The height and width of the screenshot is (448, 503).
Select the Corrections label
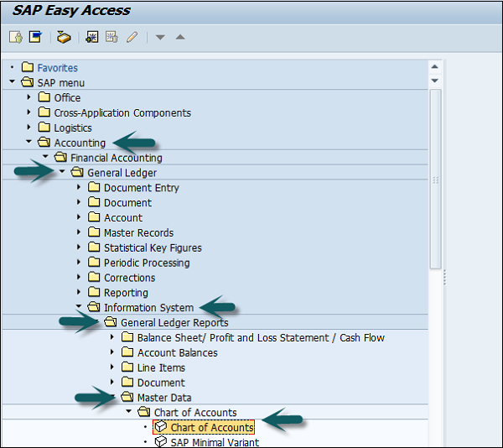tap(130, 278)
